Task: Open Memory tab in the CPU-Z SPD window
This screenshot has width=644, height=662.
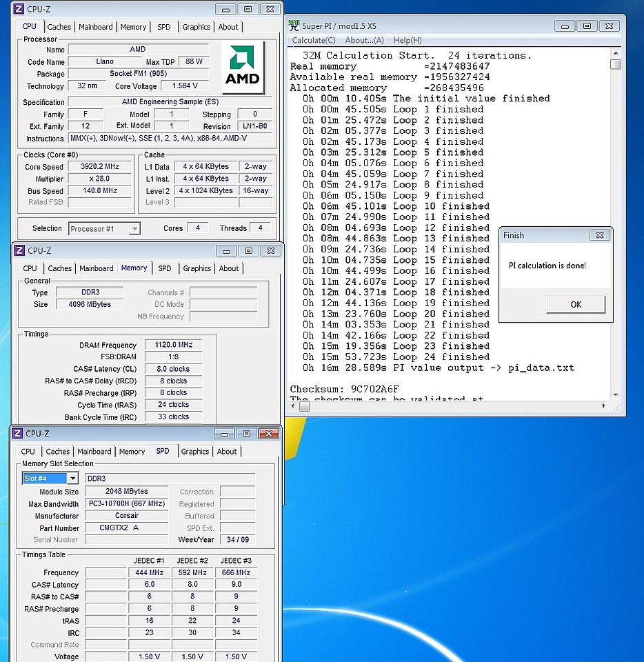Action: click(x=132, y=452)
